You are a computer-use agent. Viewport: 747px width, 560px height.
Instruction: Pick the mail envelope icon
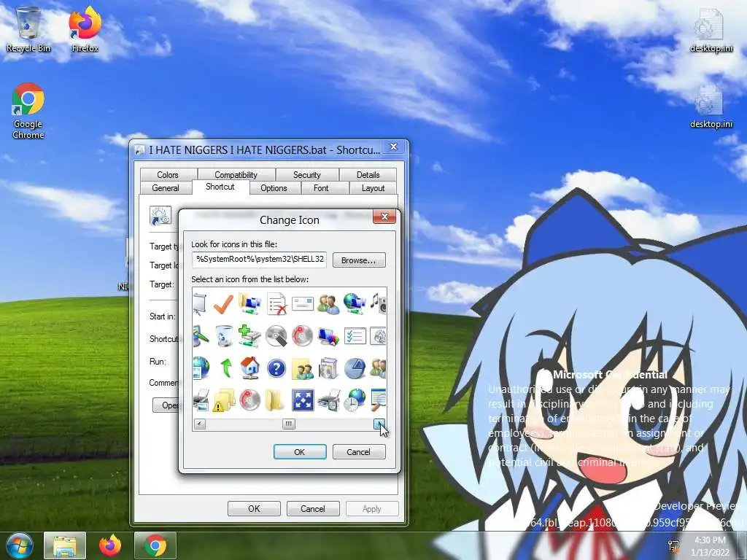[303, 303]
